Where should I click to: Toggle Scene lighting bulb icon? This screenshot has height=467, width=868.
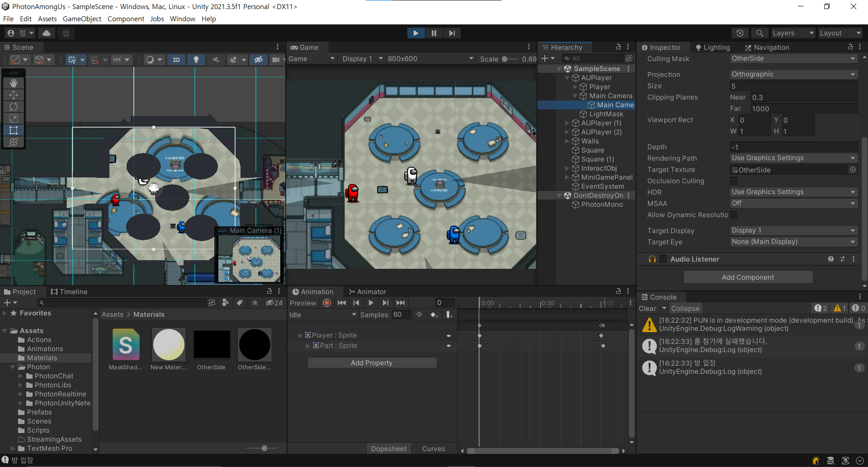pos(196,60)
